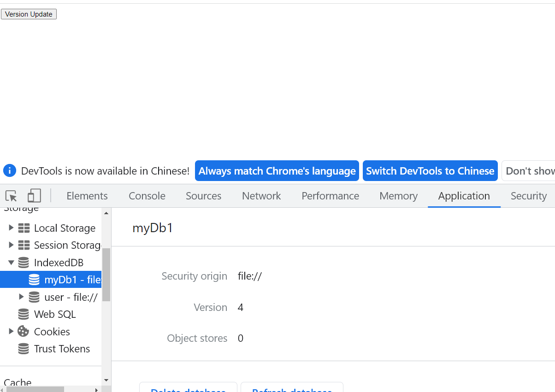Click the sidebar scroll up arrow
Screen dimensions: 555x392
tap(106, 213)
